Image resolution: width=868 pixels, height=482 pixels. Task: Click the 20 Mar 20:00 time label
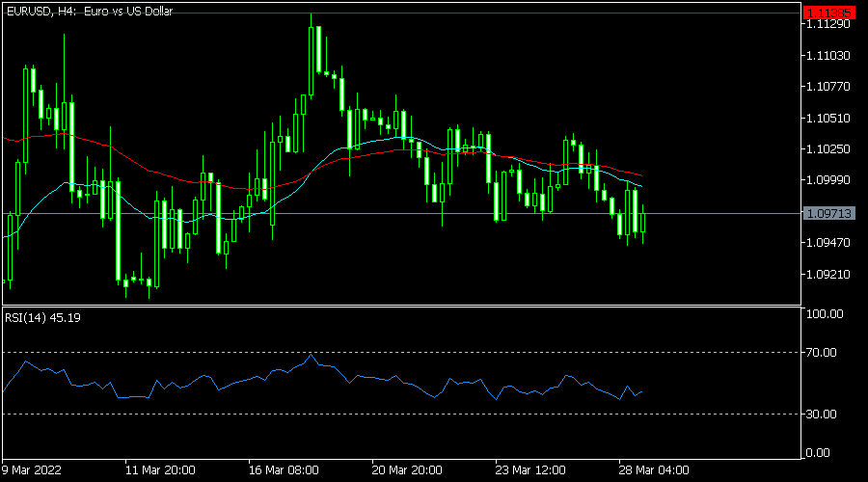point(407,470)
